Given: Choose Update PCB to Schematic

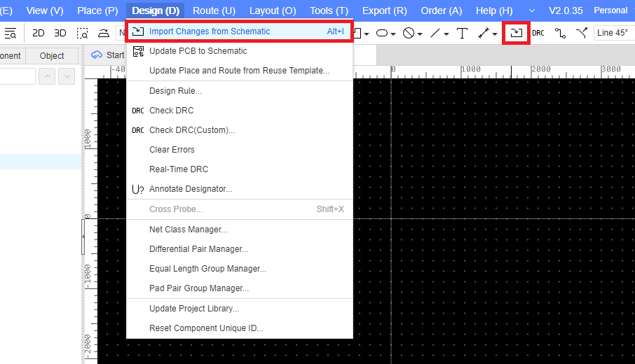Looking at the screenshot, I should [x=198, y=51].
